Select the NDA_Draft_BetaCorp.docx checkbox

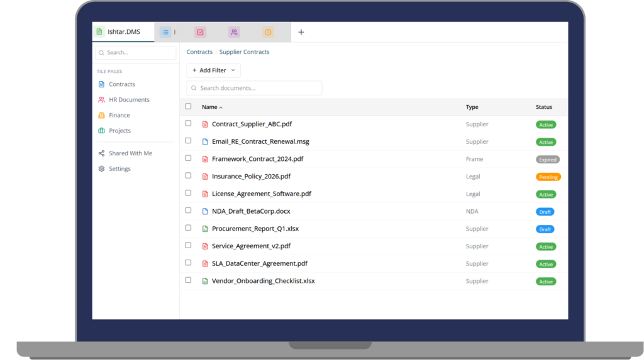188,211
